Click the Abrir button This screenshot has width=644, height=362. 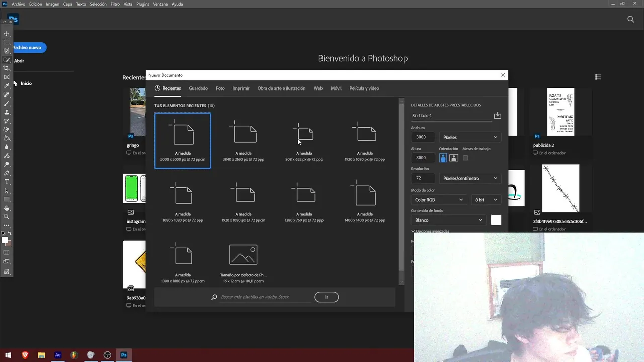[19, 61]
